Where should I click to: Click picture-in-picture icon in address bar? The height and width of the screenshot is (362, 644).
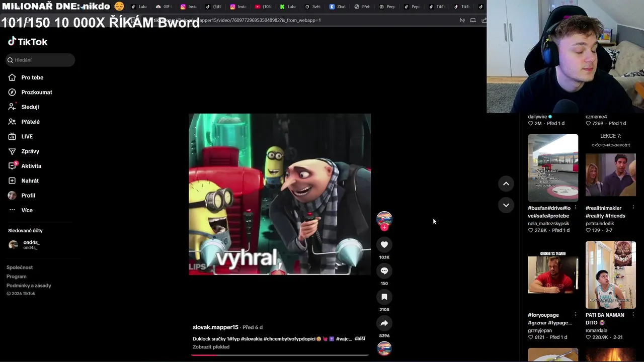(x=473, y=20)
